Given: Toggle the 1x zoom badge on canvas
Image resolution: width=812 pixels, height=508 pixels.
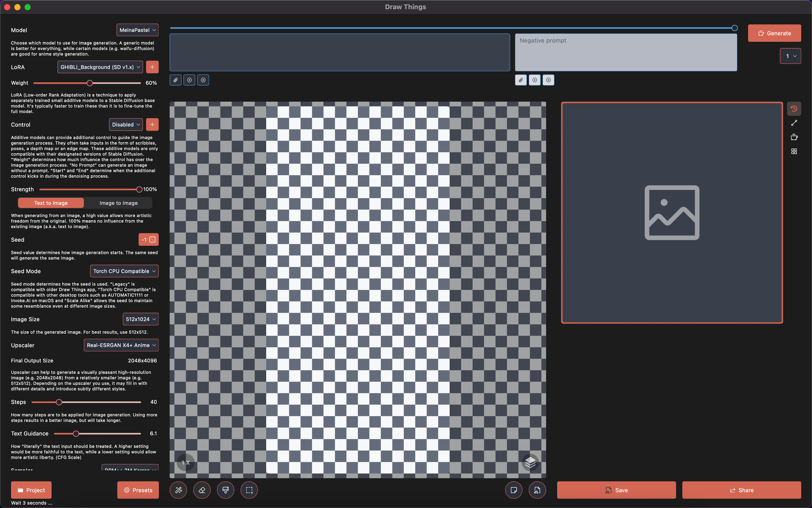Looking at the screenshot, I should pyautogui.click(x=186, y=463).
